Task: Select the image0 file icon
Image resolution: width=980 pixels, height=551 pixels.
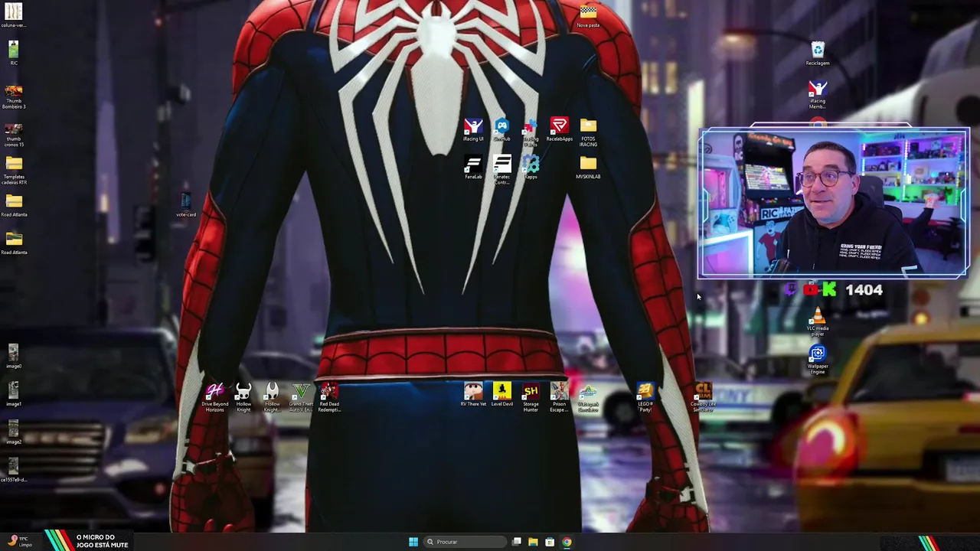Action: coord(14,357)
